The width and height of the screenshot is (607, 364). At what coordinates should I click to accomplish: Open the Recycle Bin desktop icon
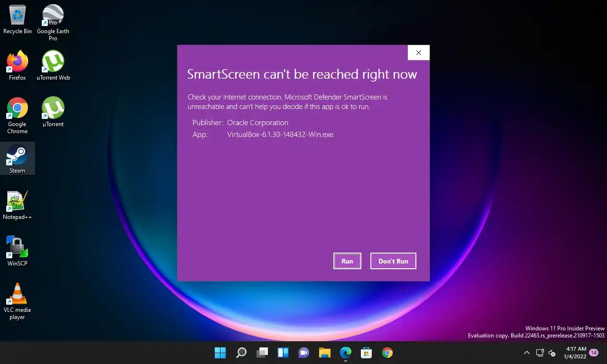click(x=18, y=19)
